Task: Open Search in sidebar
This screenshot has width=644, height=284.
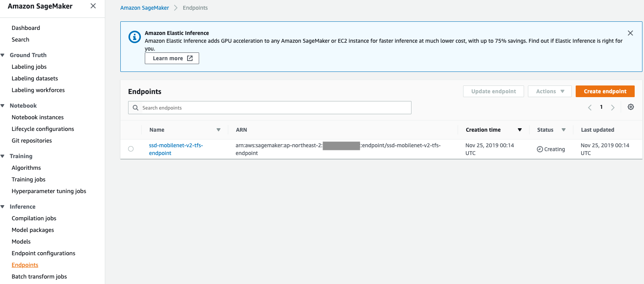Action: pyautogui.click(x=21, y=40)
